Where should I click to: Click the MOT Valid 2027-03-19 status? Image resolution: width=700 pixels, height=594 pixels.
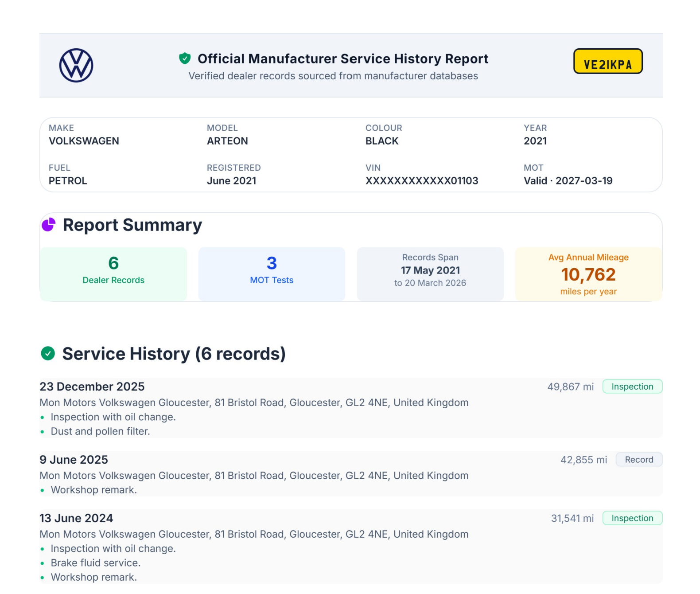tap(568, 181)
